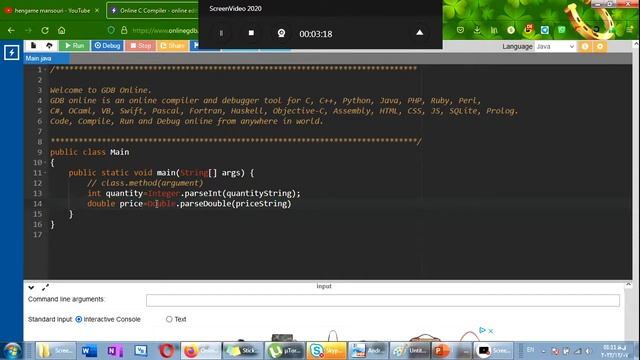Viewport: 640px width, 360px height.
Task: Stop the ScreenVideo recording
Action: [x=251, y=33]
